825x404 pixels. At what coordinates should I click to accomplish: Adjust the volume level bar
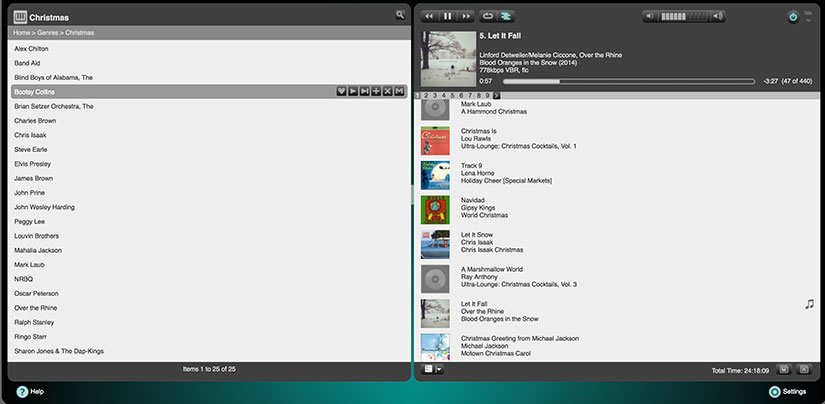683,16
